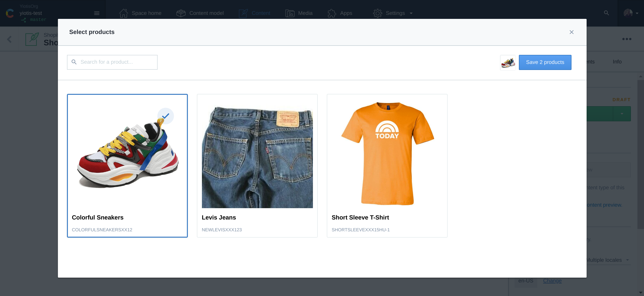Close the Select products dialog
644x296 pixels.
572,32
